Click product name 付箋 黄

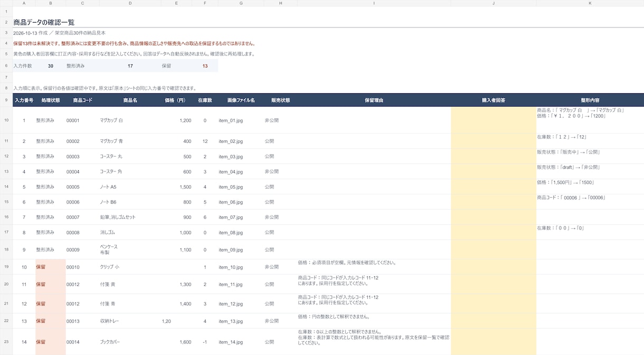pos(107,284)
